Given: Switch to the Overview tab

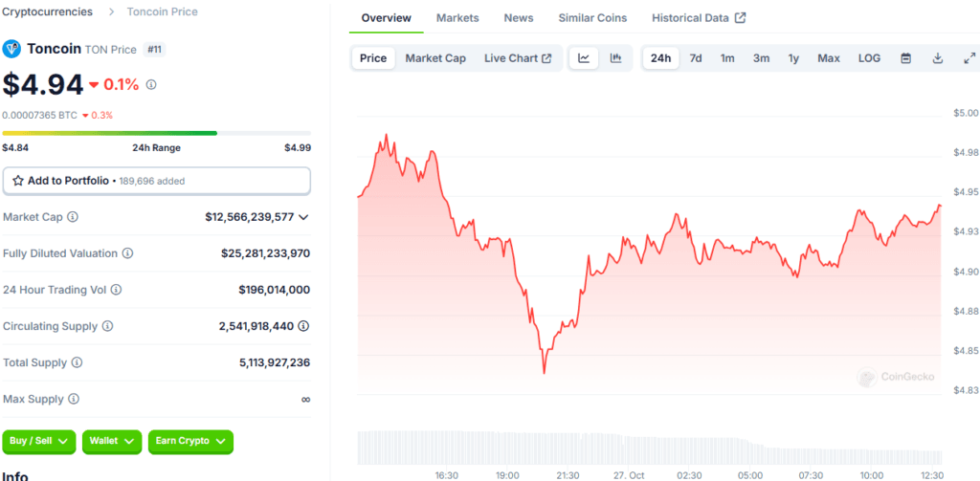Looking at the screenshot, I should coord(387,17).
